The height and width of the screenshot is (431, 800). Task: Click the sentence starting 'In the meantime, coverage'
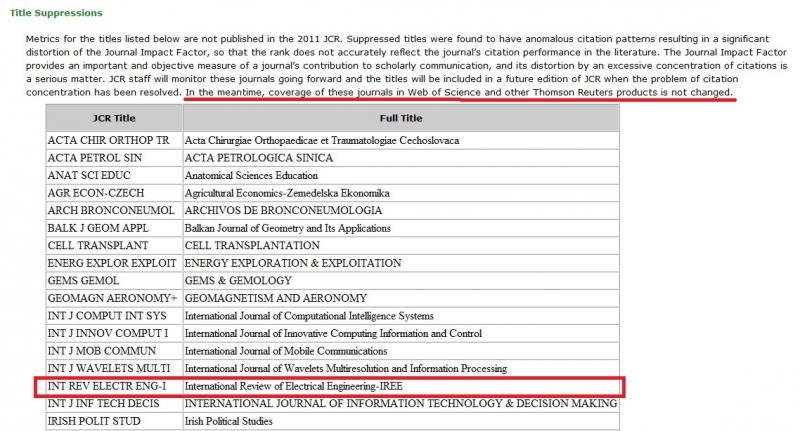point(459,92)
